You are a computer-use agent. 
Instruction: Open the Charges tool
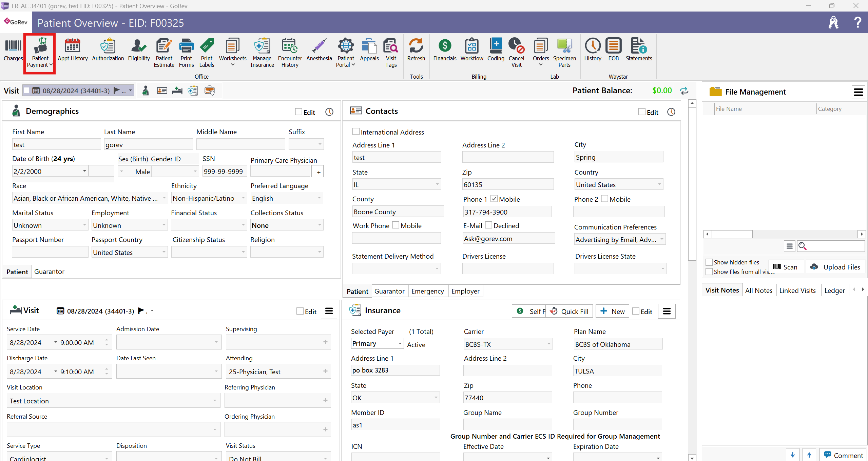[13, 50]
